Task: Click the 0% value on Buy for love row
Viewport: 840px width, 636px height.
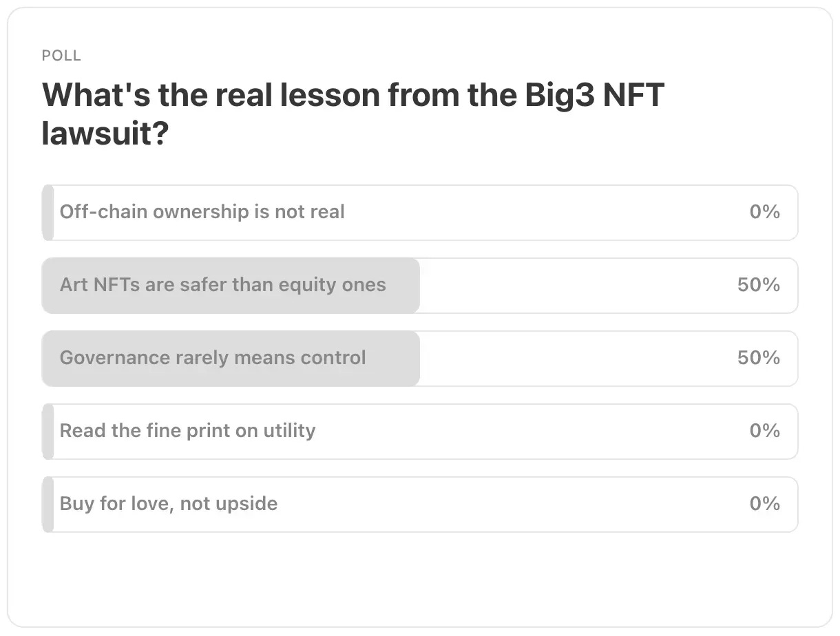Action: tap(764, 504)
